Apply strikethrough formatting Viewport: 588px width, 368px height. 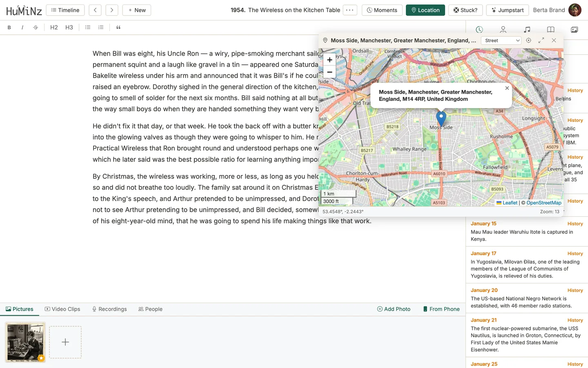pos(36,27)
